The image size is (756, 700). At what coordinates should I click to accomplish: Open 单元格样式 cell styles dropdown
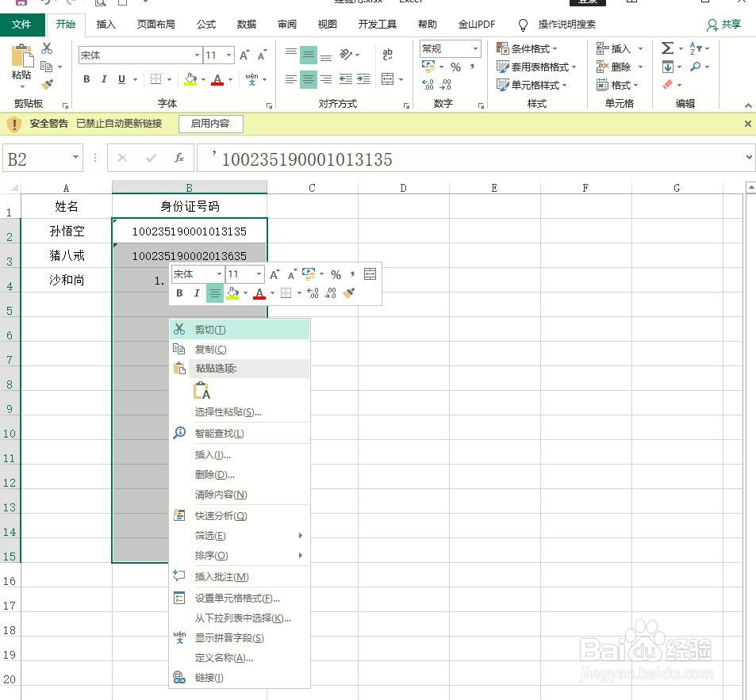click(x=532, y=85)
